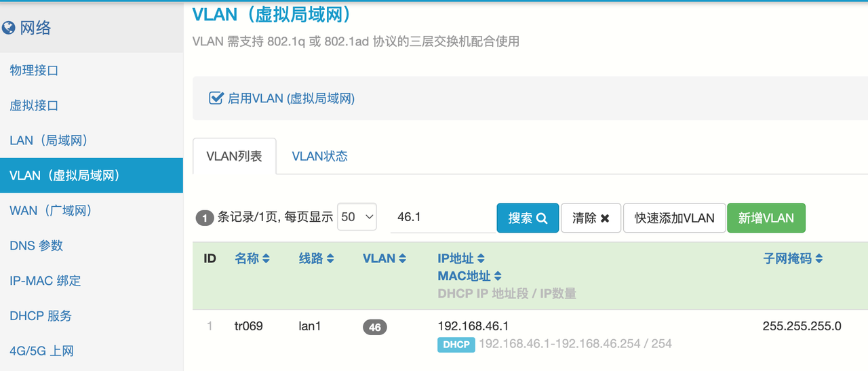Sort by MAC地址 column arrows
Image resolution: width=868 pixels, height=371 pixels.
498,276
